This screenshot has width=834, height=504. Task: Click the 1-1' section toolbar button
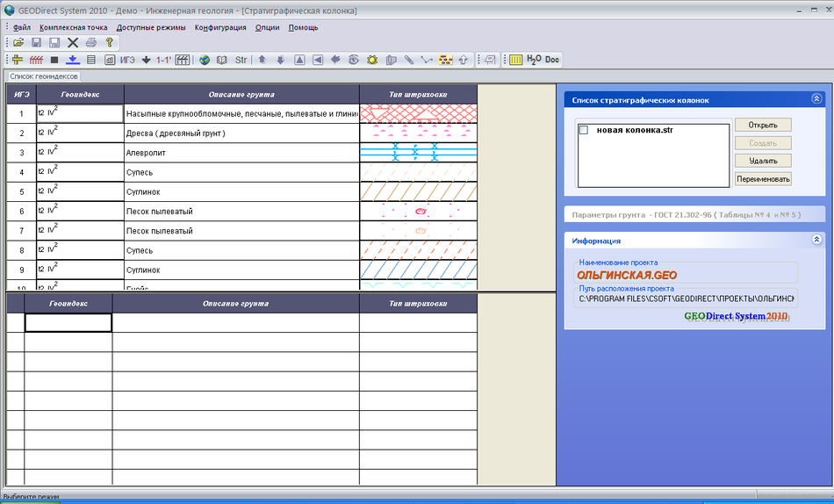tap(163, 60)
